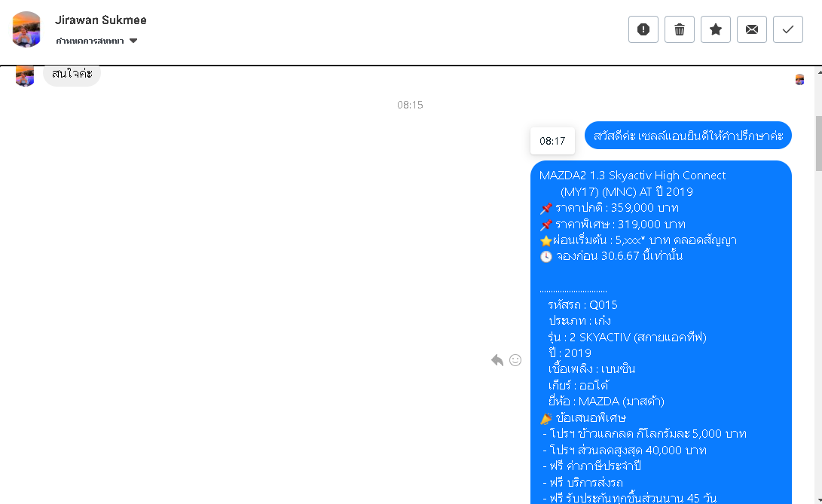
Task: Select warranty line 45 วัน
Action: click(630, 498)
